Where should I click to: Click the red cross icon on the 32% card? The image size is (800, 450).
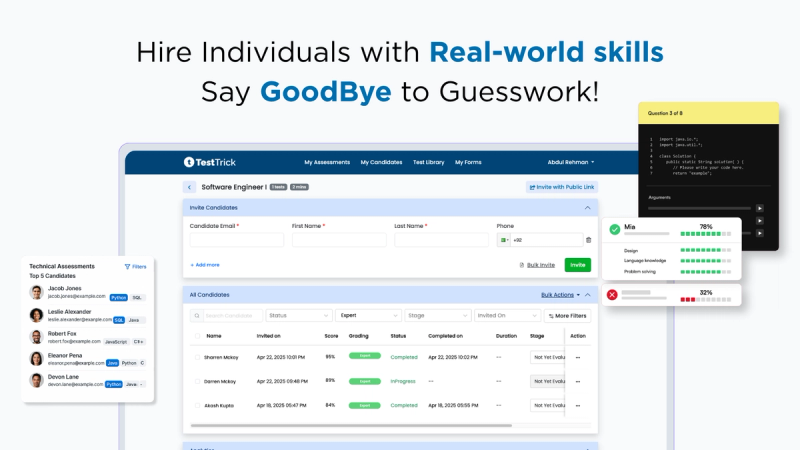(x=612, y=294)
